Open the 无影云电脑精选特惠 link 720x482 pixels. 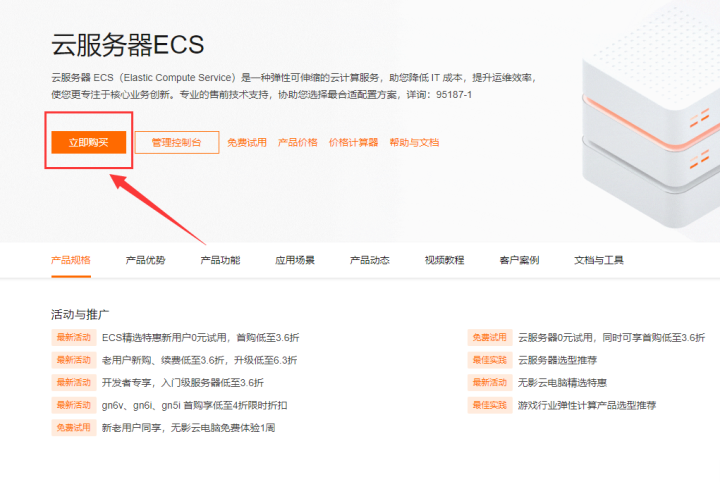[x=562, y=383]
